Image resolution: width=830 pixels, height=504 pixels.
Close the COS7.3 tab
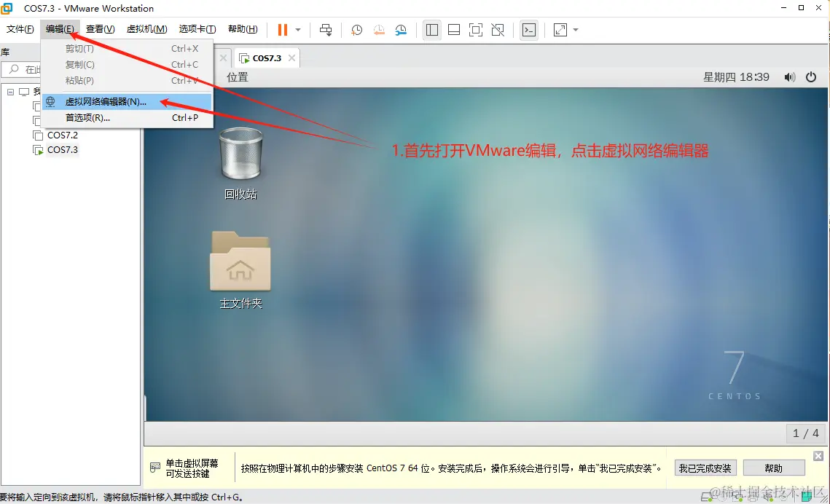pos(291,58)
